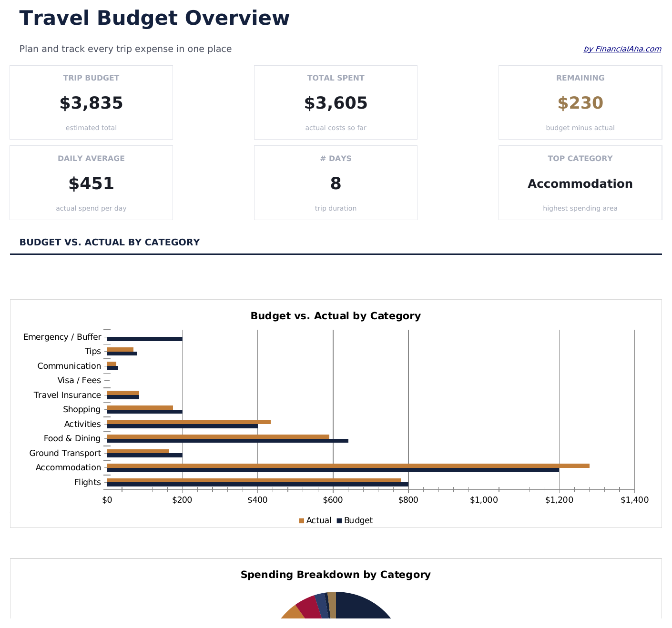Click the Remaining $230 amount
This screenshot has width=672, height=628.
click(580, 103)
